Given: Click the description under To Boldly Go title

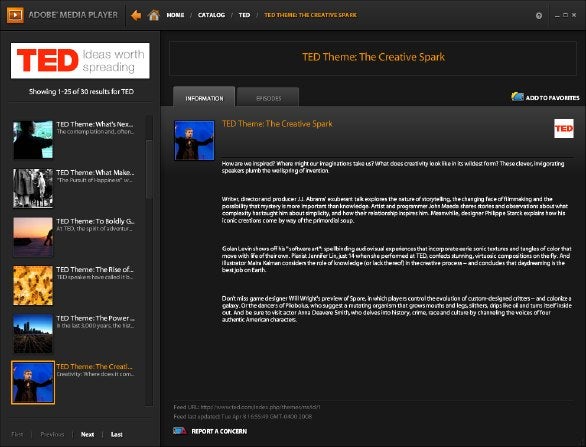Looking at the screenshot, I should (95, 229).
